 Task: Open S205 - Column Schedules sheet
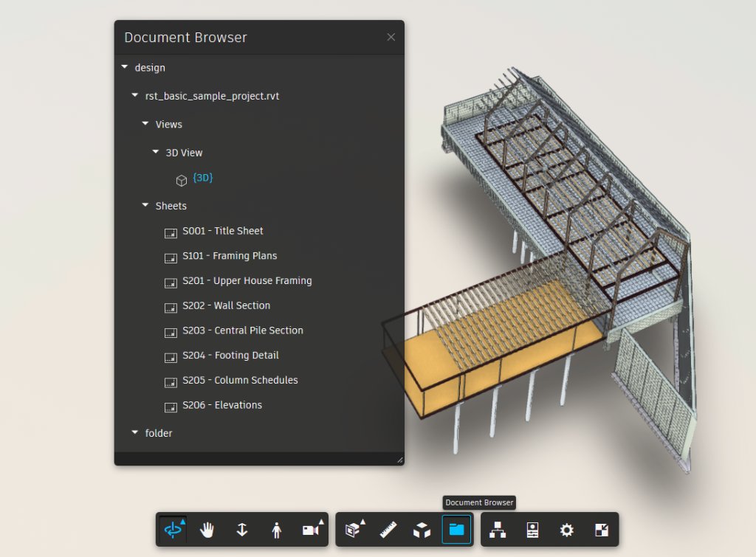coord(240,380)
